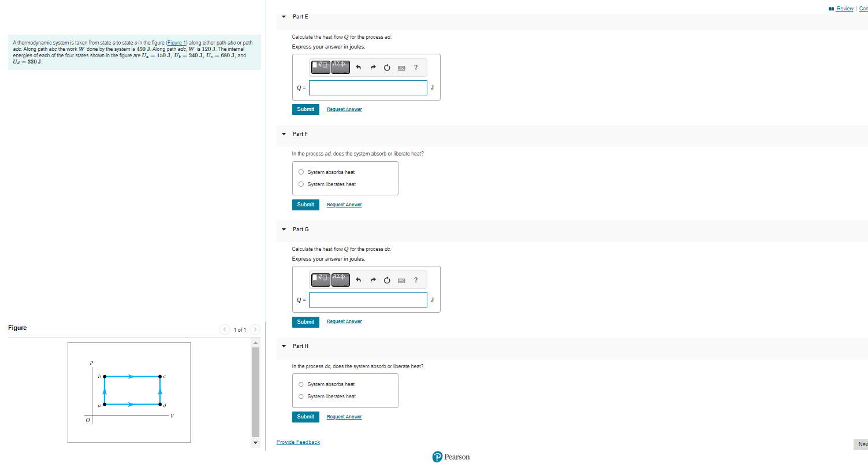This screenshot has width=868, height=467.
Task: Click the redo arrow in Part E toolbar
Action: (372, 68)
